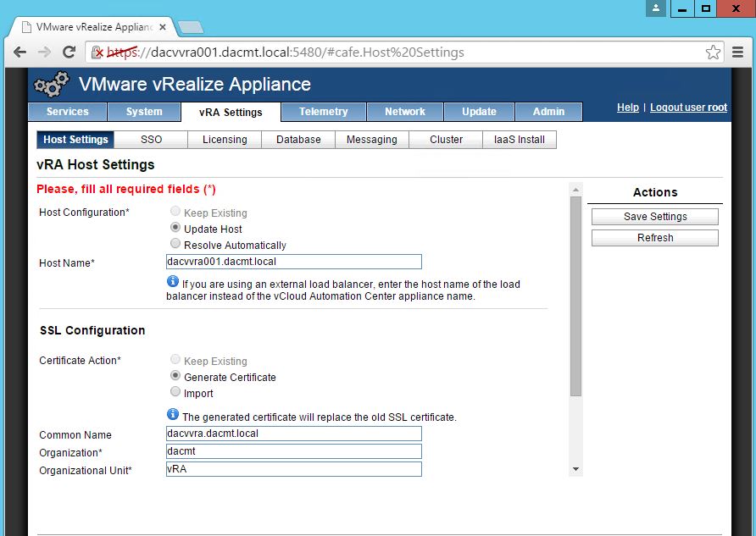The height and width of the screenshot is (536, 756).
Task: Select the Update Host radio button
Action: pos(175,227)
